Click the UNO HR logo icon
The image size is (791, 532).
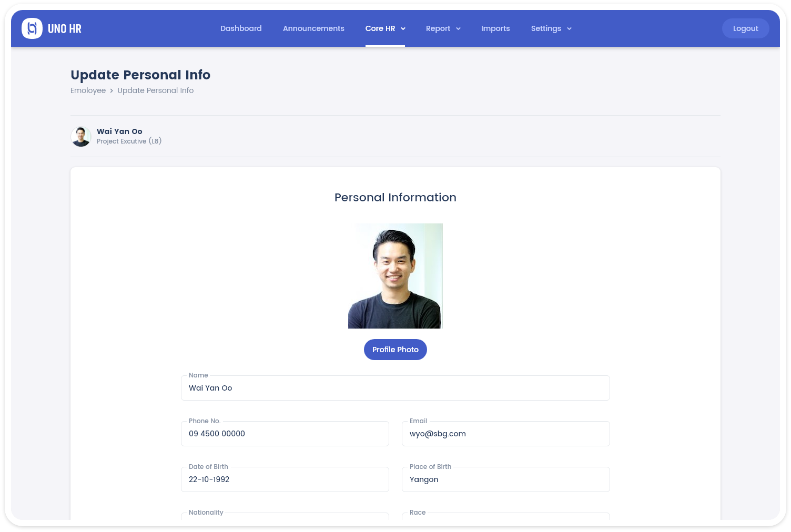(32, 28)
